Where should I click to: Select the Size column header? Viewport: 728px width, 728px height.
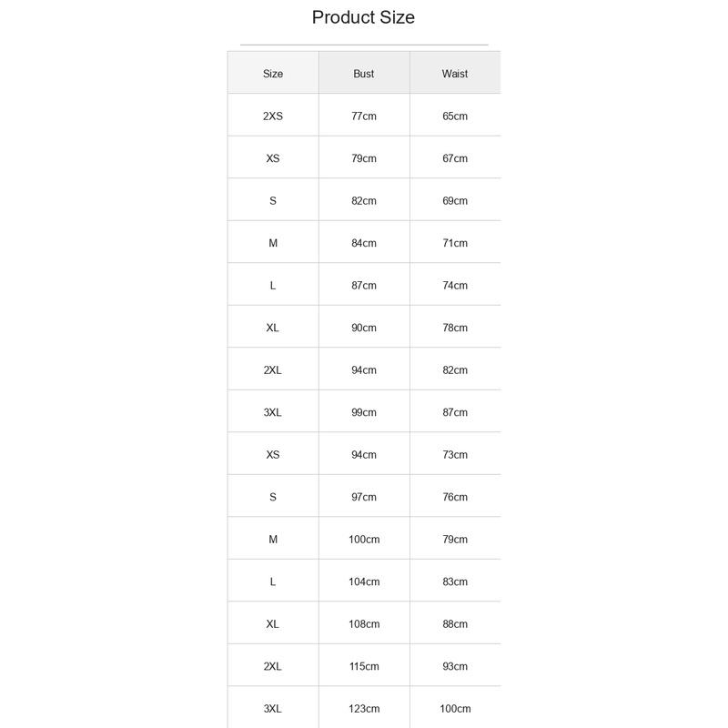coord(273,74)
